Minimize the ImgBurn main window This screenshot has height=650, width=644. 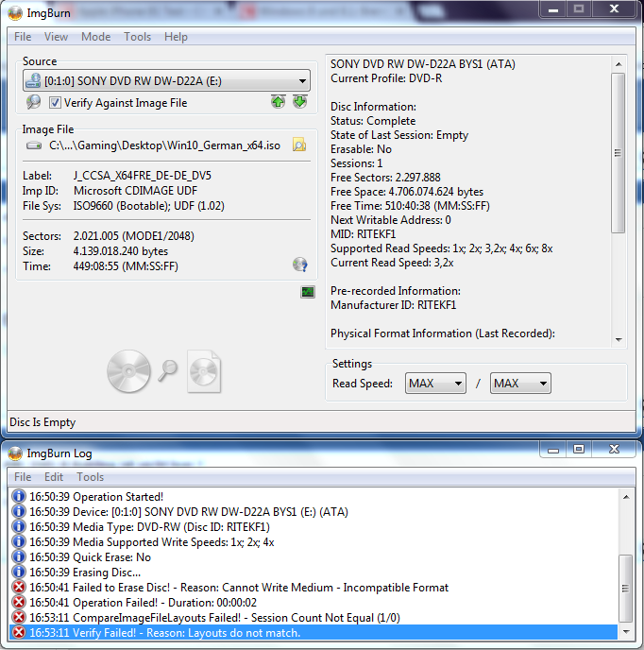553,9
